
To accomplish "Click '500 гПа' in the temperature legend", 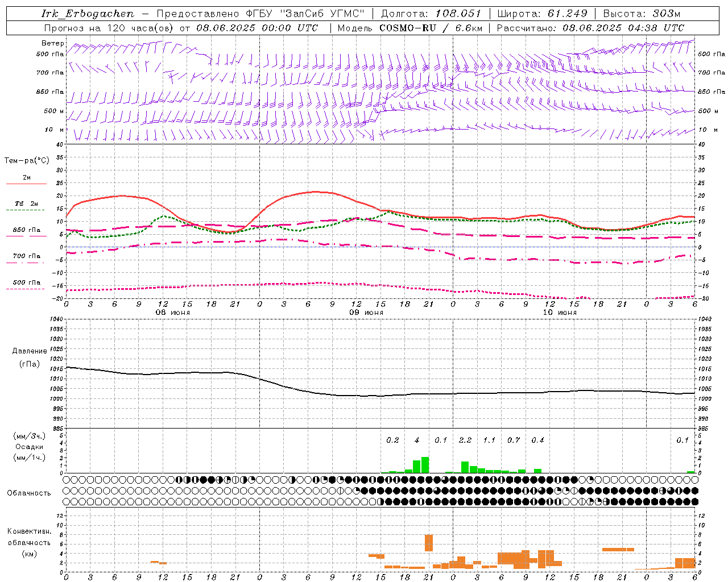I will (x=27, y=282).
